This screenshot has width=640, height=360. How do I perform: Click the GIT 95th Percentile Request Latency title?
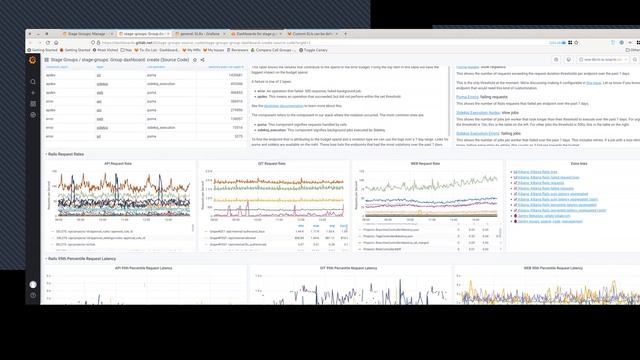[349, 268]
